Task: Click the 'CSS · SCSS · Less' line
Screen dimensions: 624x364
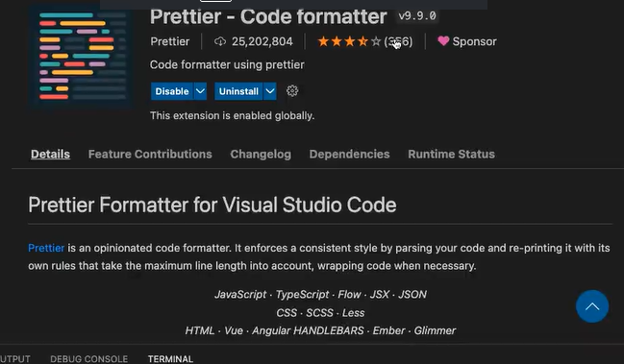Action: point(320,313)
